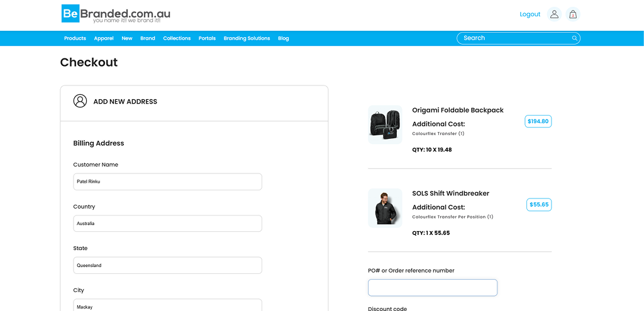Open the Apparel menu
The image size is (644, 311).
104,38
